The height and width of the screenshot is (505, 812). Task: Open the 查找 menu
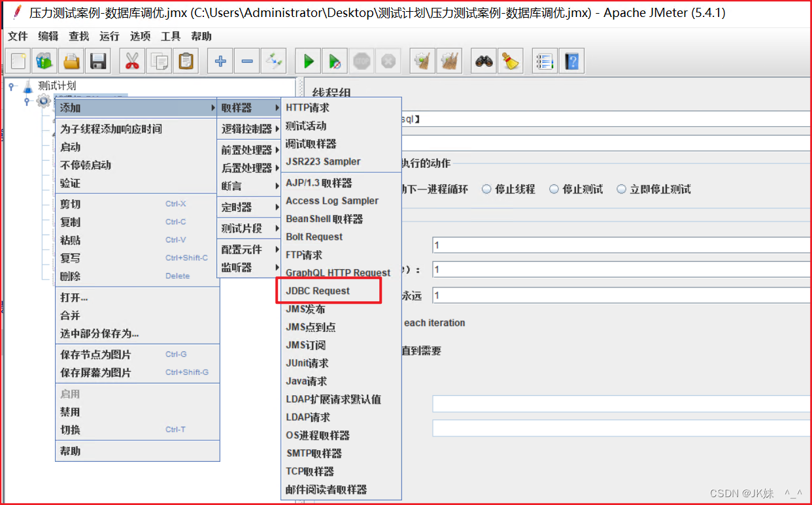pos(79,37)
